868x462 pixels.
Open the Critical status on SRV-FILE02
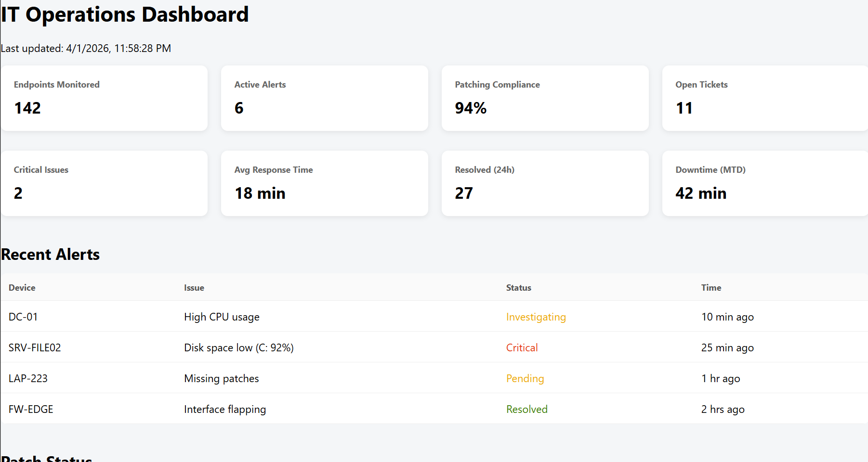pos(522,347)
